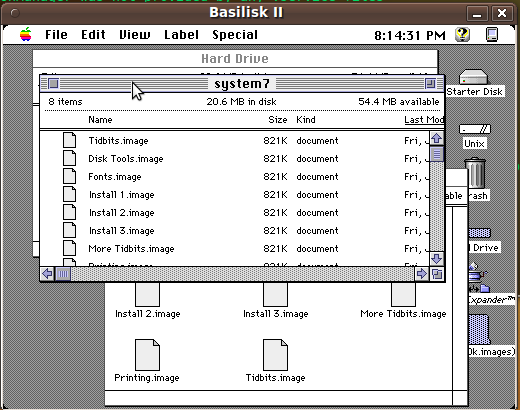
Task: Click the menu bar clock
Action: [410, 35]
